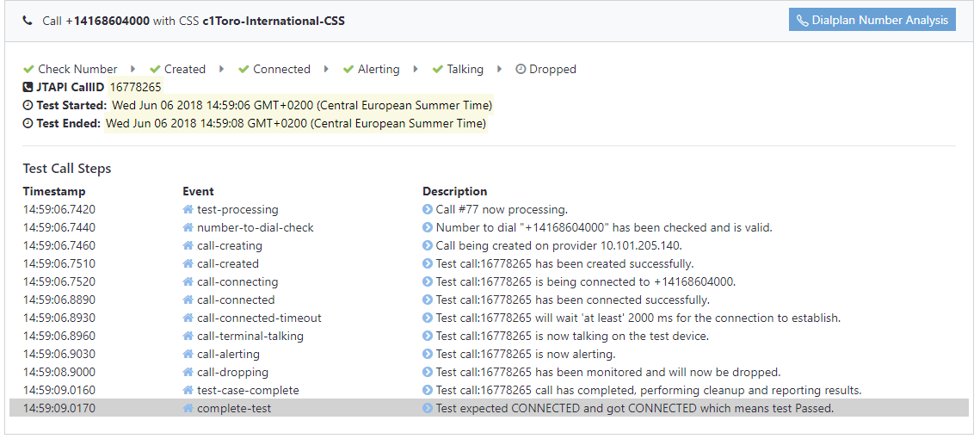Open Dialplan Number Analysis
The width and height of the screenshot is (980, 445).
[x=872, y=20]
